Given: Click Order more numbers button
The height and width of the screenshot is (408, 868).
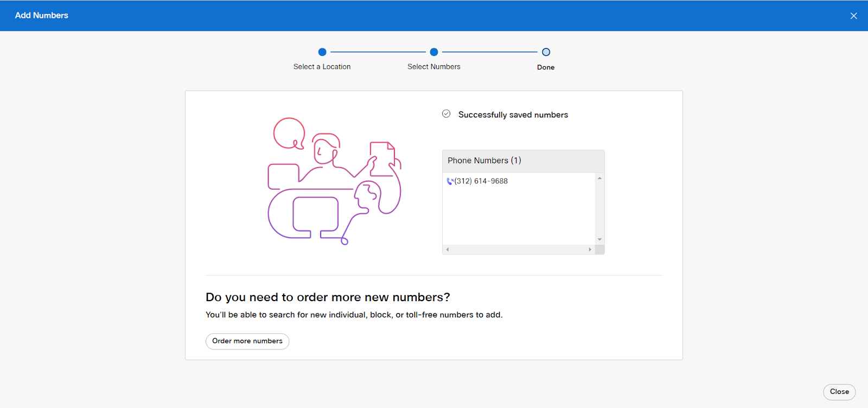Looking at the screenshot, I should coord(247,341).
